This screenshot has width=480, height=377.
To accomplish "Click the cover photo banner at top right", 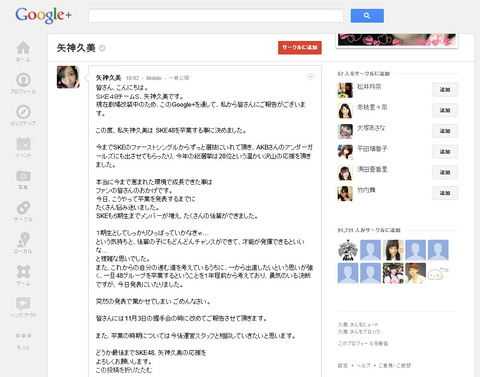I will point(397,40).
